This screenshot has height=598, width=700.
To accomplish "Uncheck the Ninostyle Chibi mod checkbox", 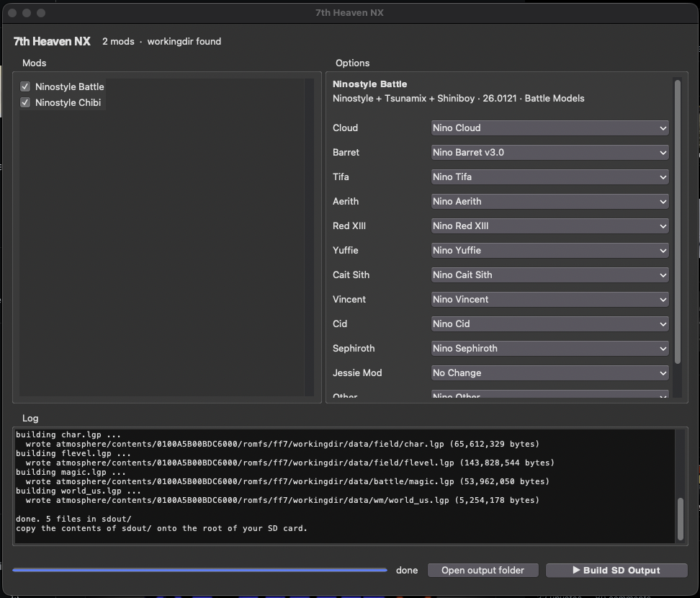I will [x=25, y=103].
